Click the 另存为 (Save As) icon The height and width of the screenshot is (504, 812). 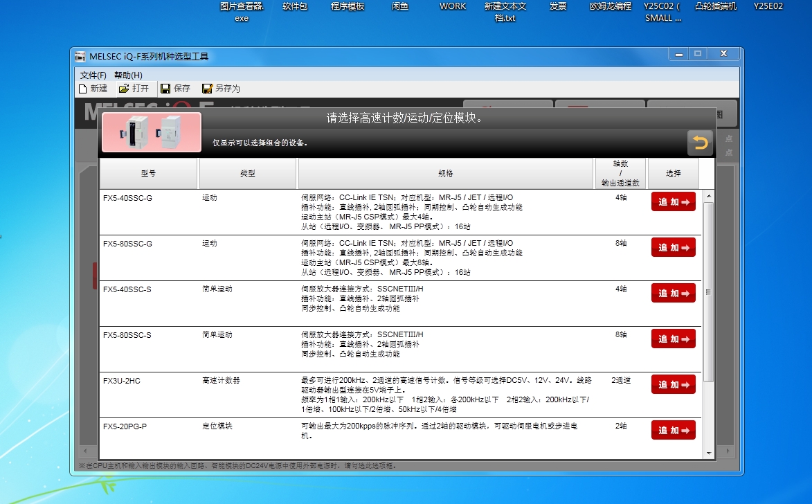pos(207,89)
